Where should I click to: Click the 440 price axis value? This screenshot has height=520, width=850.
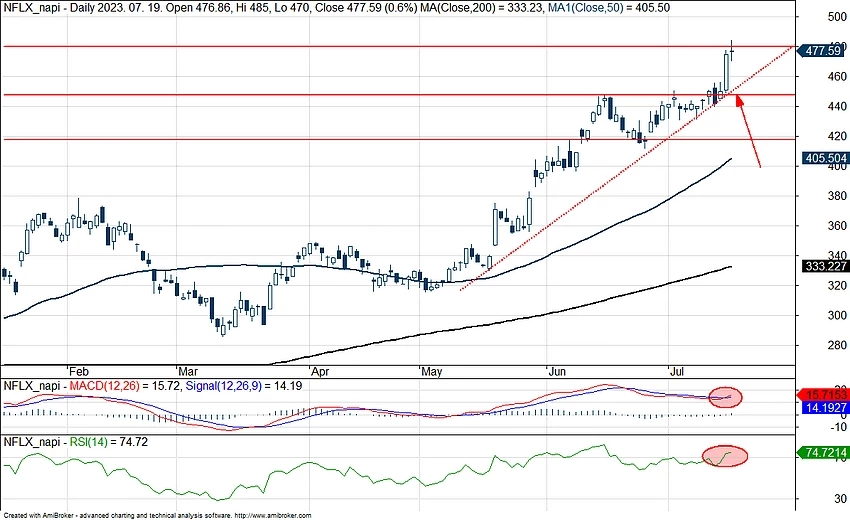point(837,106)
